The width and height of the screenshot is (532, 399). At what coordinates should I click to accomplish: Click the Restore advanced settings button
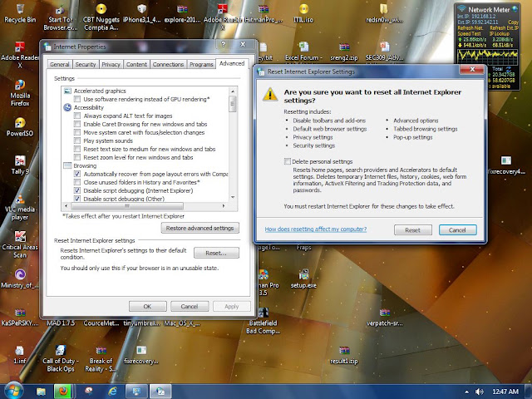click(x=199, y=228)
